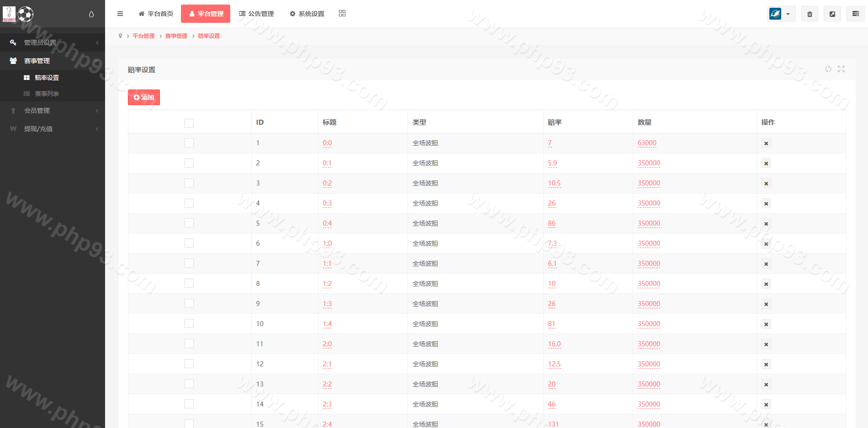This screenshot has width=868, height=428.
Task: Click the water drop theme icon in sidebar header
Action: pos(91,14)
